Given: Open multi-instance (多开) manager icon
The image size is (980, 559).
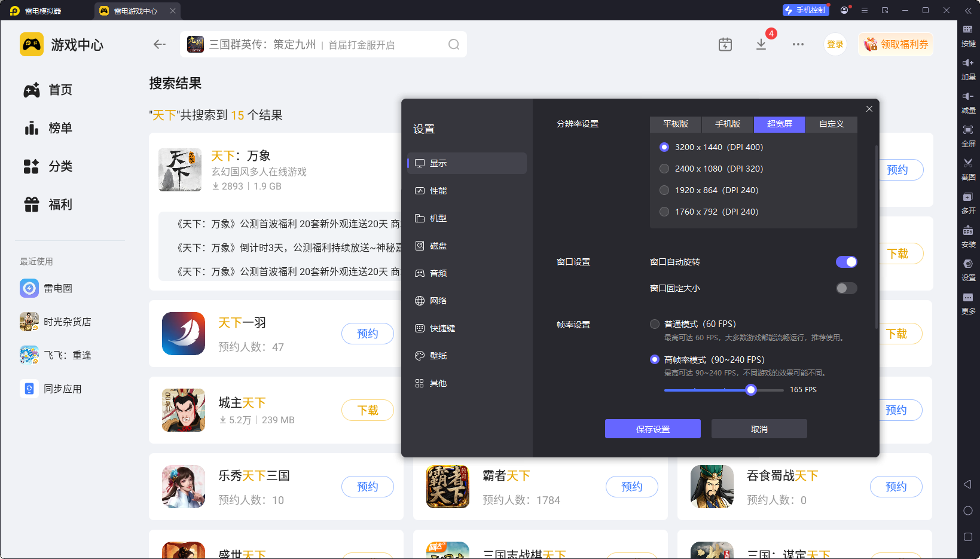Looking at the screenshot, I should [x=967, y=197].
